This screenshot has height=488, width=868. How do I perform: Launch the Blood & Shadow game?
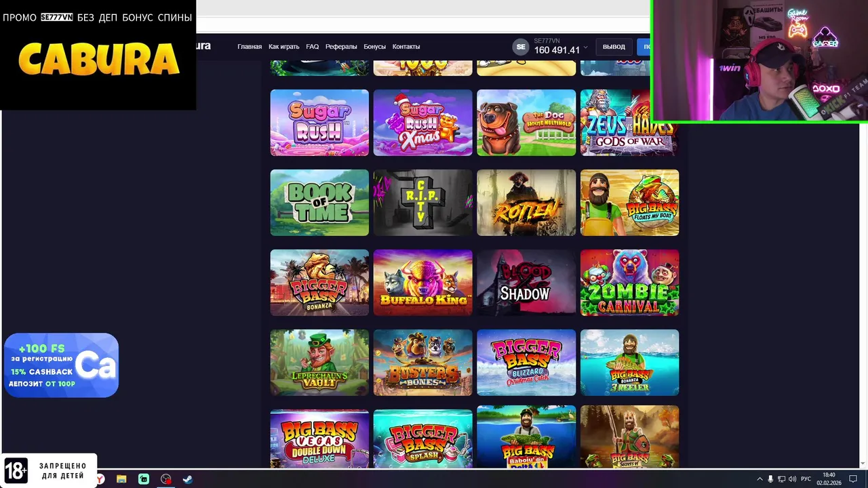(x=526, y=283)
